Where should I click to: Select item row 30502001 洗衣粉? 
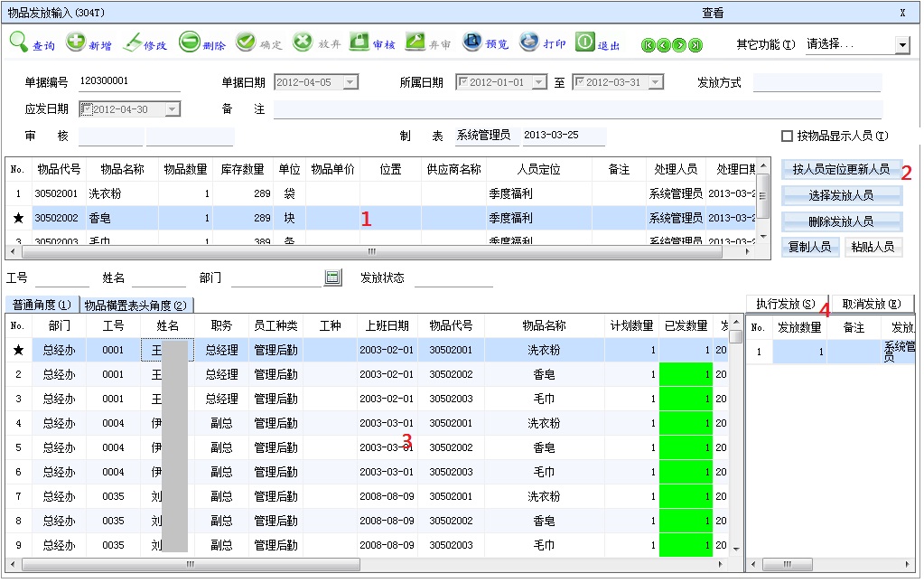click(380, 194)
